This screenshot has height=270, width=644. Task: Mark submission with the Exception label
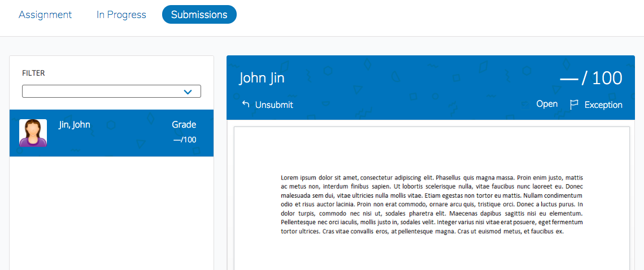tap(603, 105)
